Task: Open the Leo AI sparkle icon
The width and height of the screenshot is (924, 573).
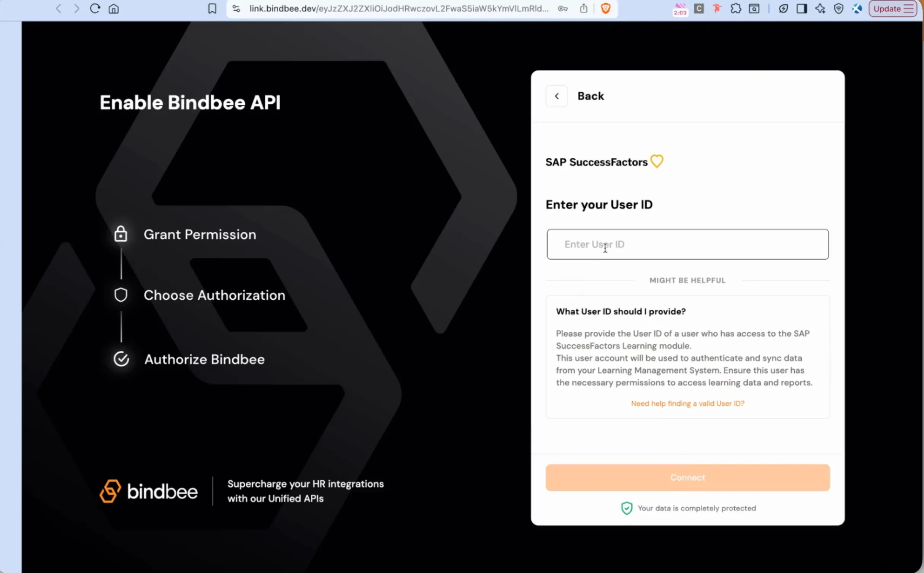Action: tap(820, 8)
